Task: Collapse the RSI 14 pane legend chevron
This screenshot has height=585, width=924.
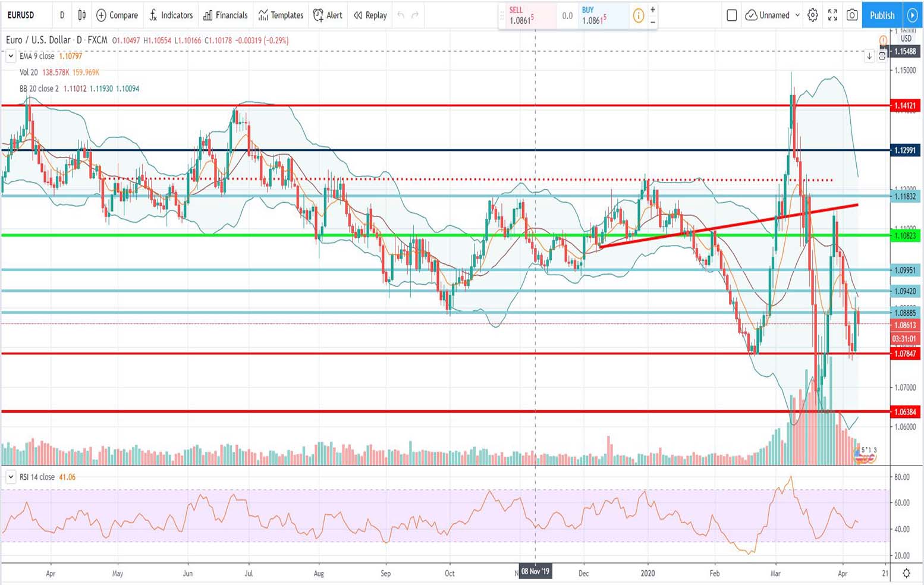Action: [11, 477]
